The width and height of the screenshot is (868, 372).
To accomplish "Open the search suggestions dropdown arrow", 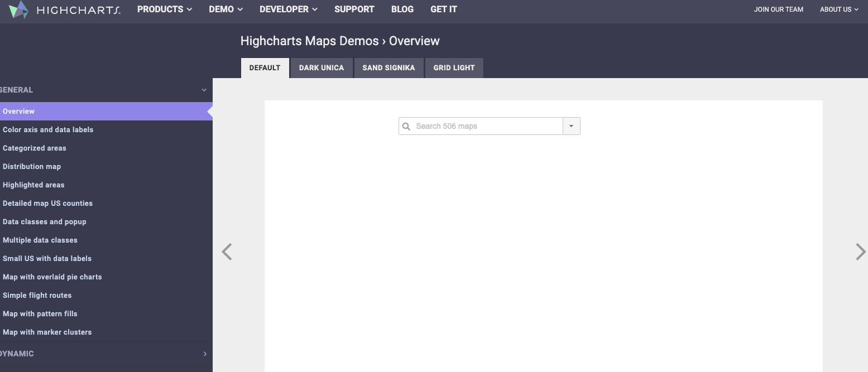I will pos(571,126).
